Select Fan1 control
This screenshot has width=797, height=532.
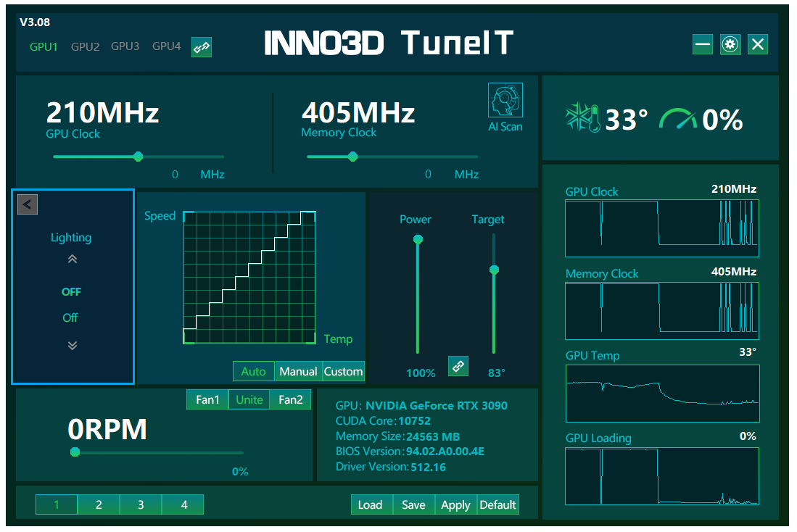207,400
